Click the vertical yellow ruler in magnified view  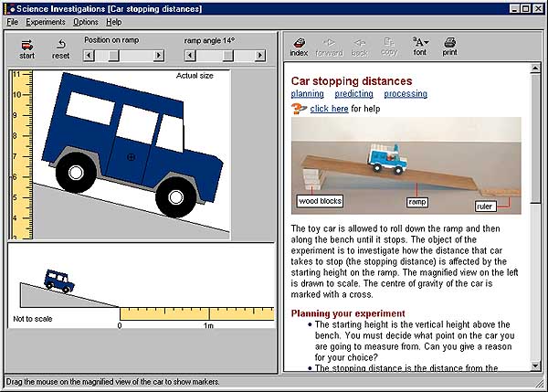coord(21,155)
